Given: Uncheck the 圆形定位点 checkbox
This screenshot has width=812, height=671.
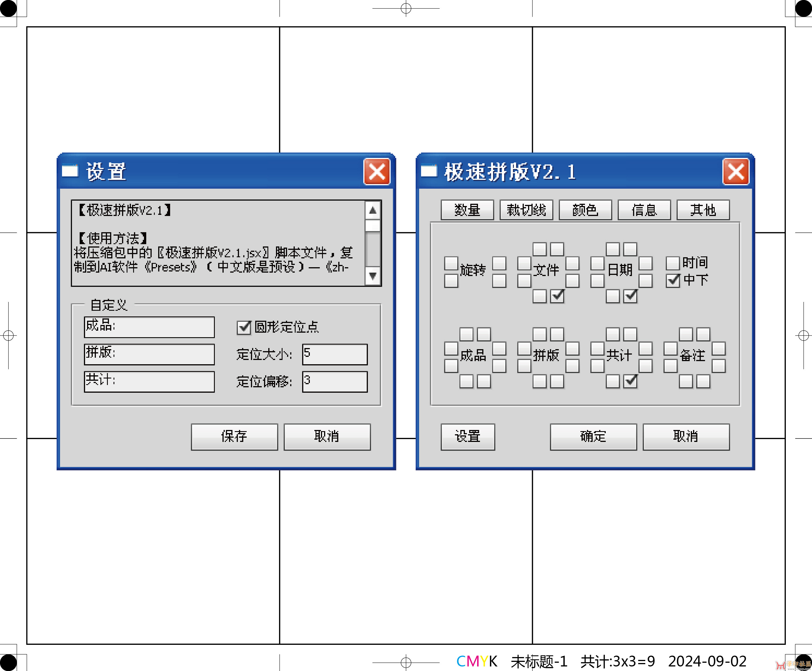Looking at the screenshot, I should pos(244,327).
